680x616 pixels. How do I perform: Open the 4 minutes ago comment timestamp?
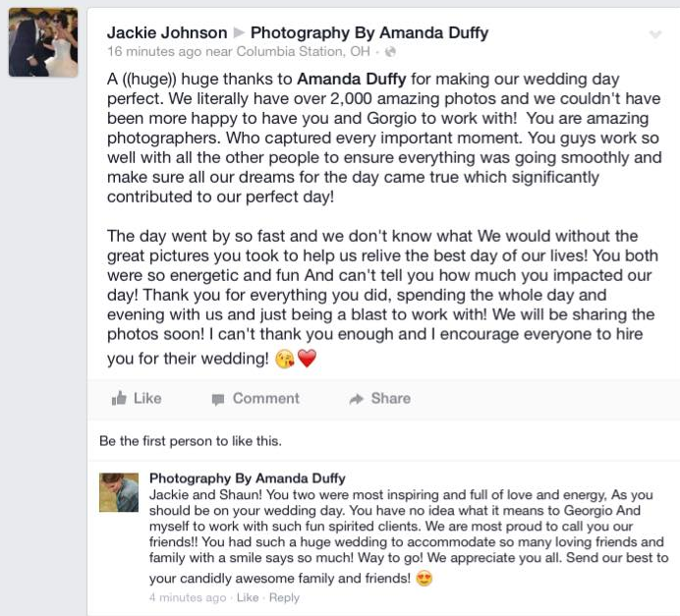189,597
